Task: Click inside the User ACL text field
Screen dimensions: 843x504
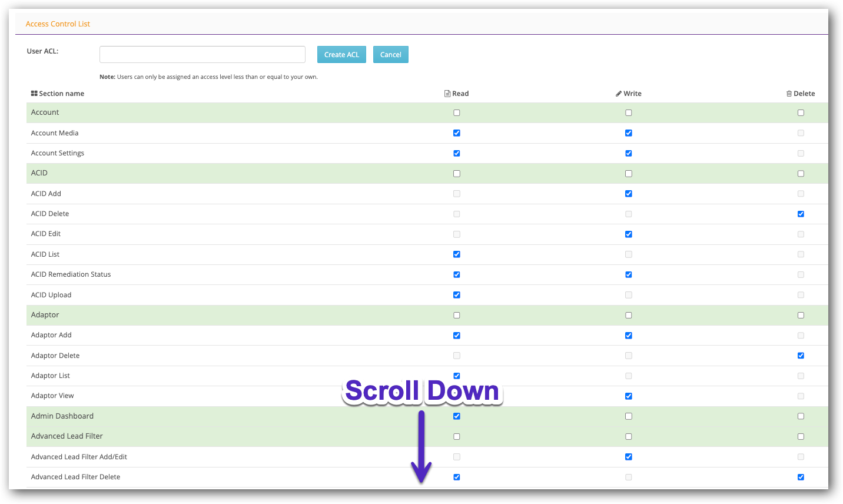Action: tap(202, 54)
